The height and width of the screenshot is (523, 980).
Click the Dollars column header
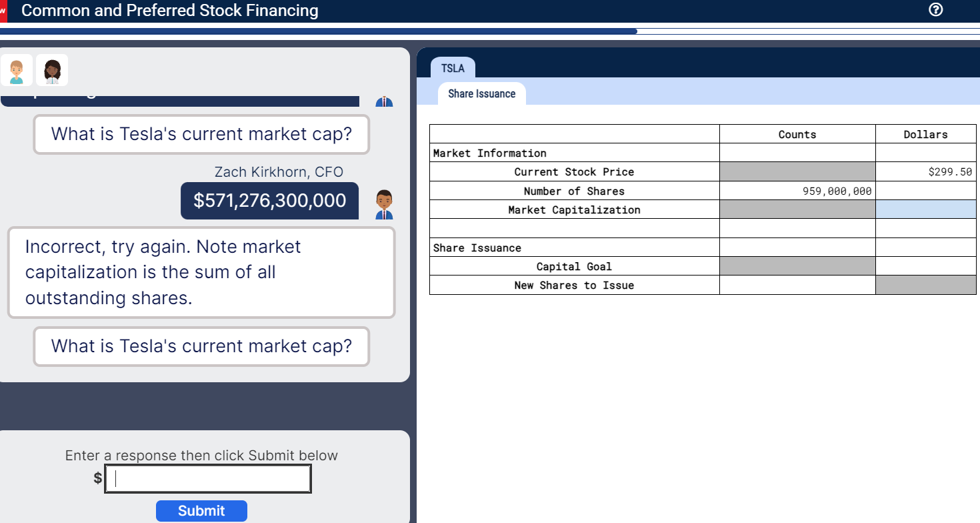[925, 134]
